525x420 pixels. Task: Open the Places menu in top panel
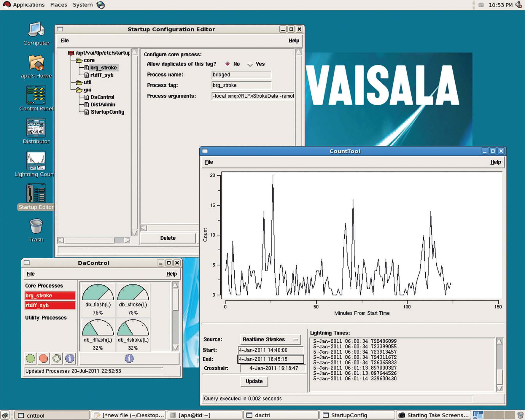[x=58, y=5]
